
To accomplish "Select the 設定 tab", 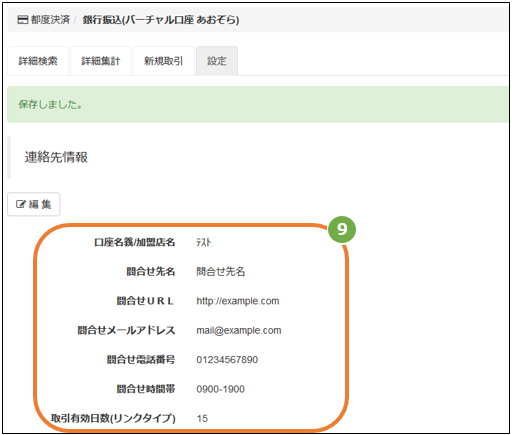I will coord(217,61).
